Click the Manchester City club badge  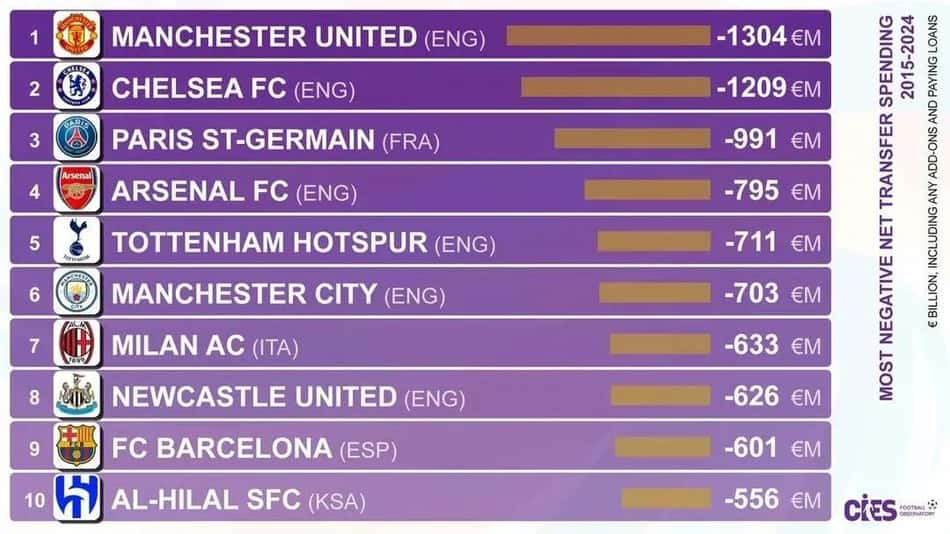pyautogui.click(x=76, y=292)
